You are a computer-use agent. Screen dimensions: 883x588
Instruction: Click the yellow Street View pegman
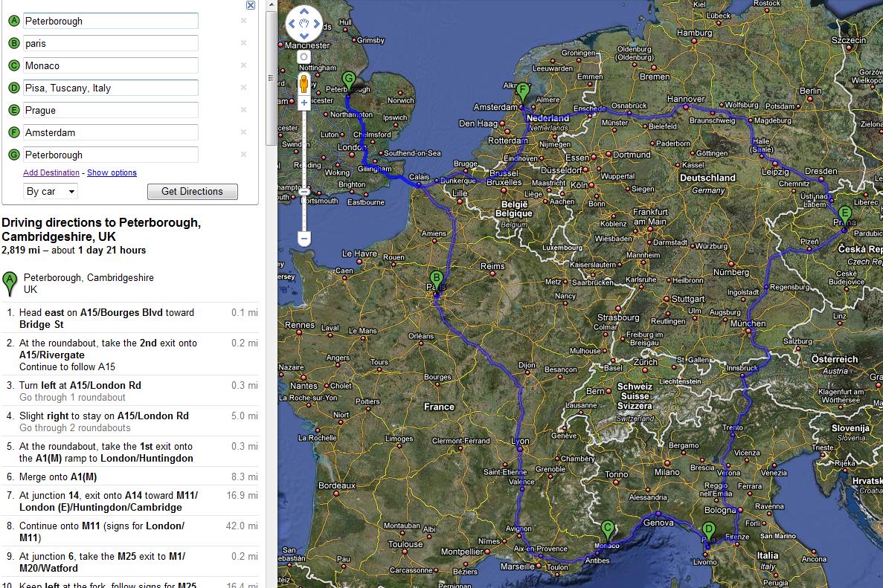304,83
